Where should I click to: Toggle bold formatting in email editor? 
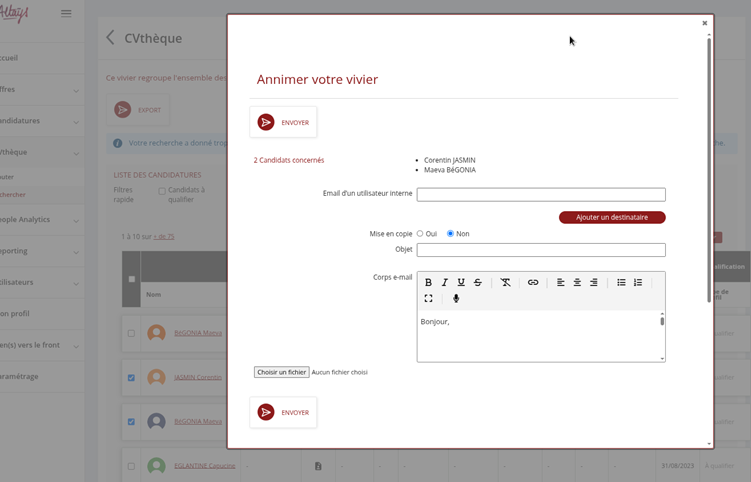[428, 283]
